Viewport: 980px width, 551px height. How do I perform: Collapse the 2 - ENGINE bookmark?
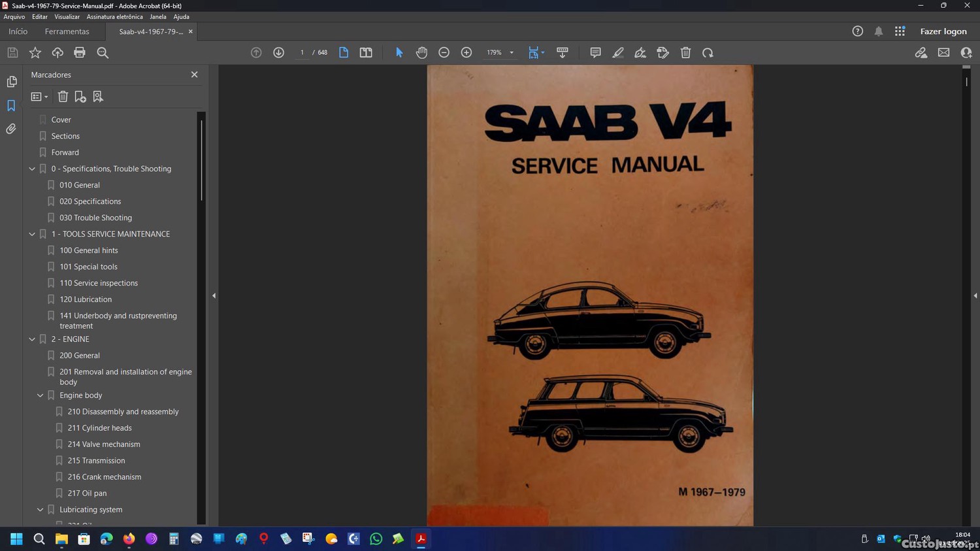point(32,339)
